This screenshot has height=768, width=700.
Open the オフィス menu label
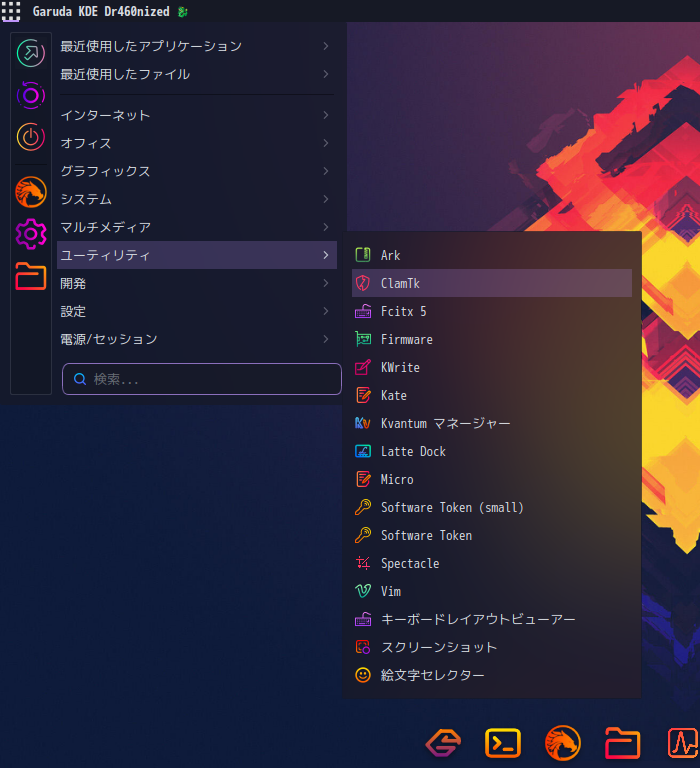click(x=86, y=143)
